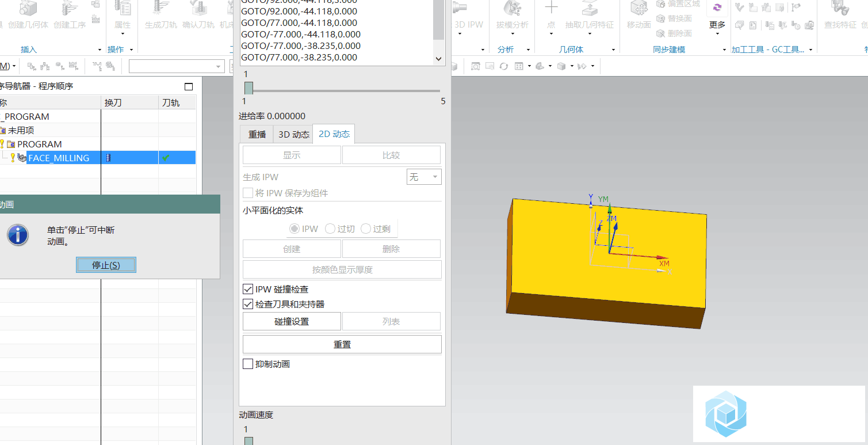Click the tool path step slider handle
Viewport: 868px width, 445px height.
click(248, 88)
